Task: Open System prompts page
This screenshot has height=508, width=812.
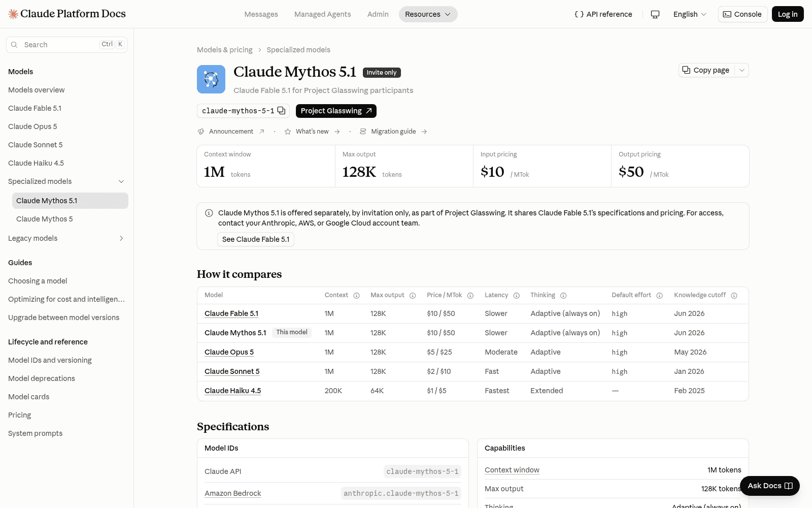Action: [x=36, y=433]
